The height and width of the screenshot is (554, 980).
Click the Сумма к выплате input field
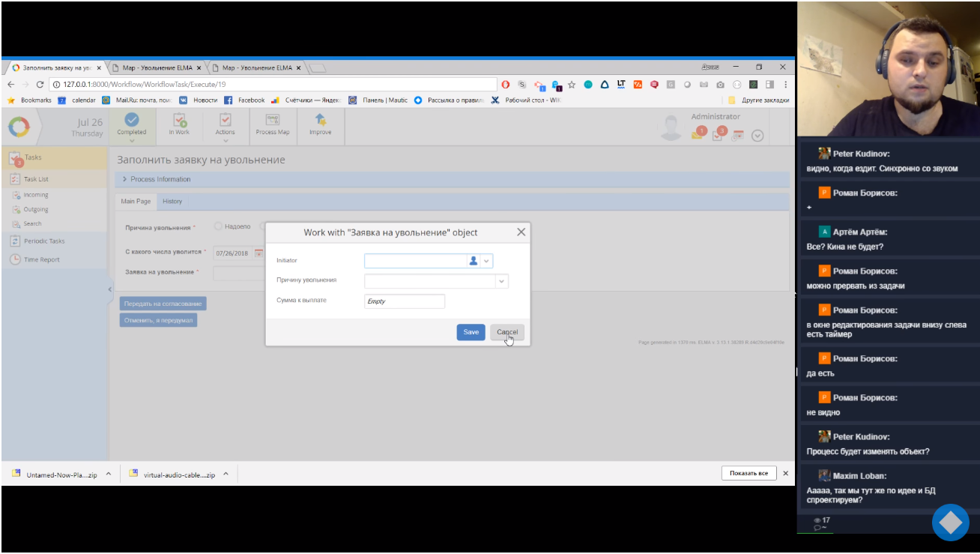tap(405, 301)
